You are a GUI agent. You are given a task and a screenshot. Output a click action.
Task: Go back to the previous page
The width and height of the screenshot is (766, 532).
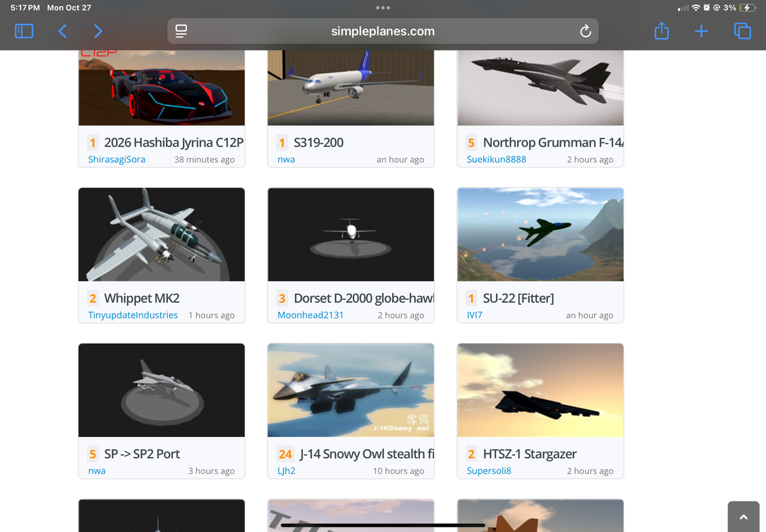[x=63, y=31]
